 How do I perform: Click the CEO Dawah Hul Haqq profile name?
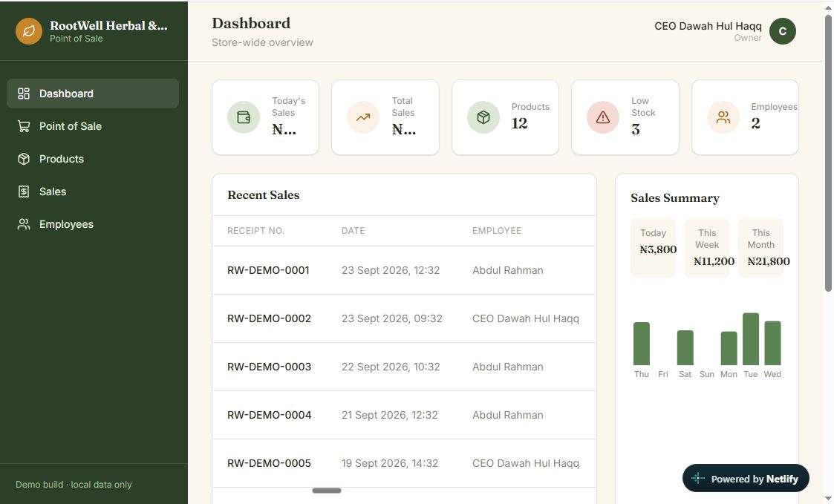pyautogui.click(x=708, y=26)
